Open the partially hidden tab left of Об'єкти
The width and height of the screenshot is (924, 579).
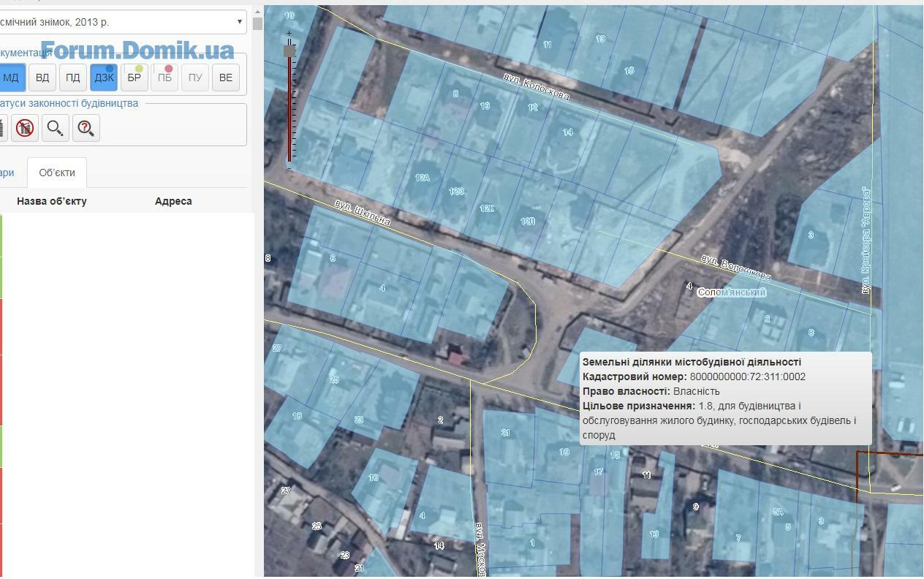tap(7, 173)
